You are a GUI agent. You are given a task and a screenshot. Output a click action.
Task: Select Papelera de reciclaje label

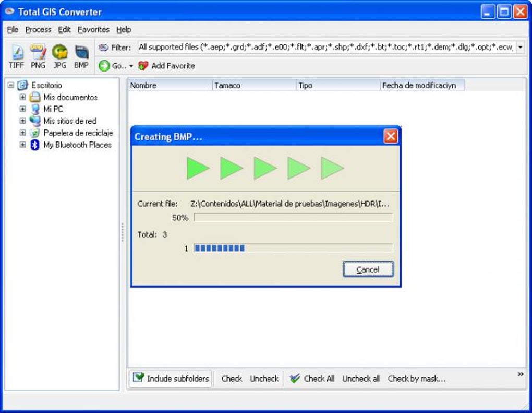[78, 133]
